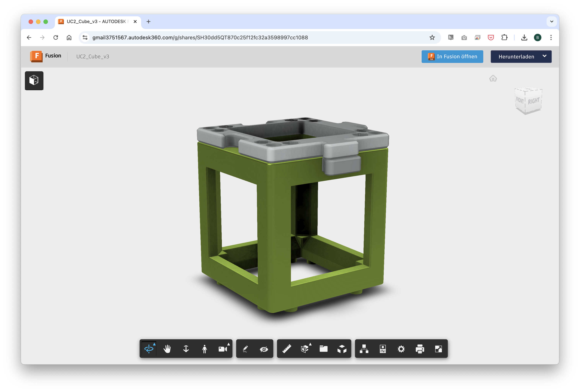Select the Orbit tool
This screenshot has height=392, width=580.
point(149,349)
